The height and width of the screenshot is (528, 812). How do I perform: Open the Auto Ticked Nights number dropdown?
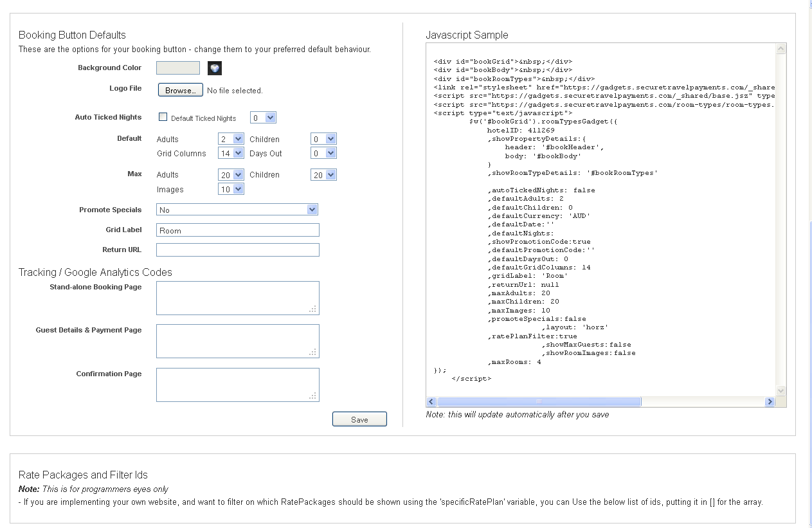pos(263,118)
